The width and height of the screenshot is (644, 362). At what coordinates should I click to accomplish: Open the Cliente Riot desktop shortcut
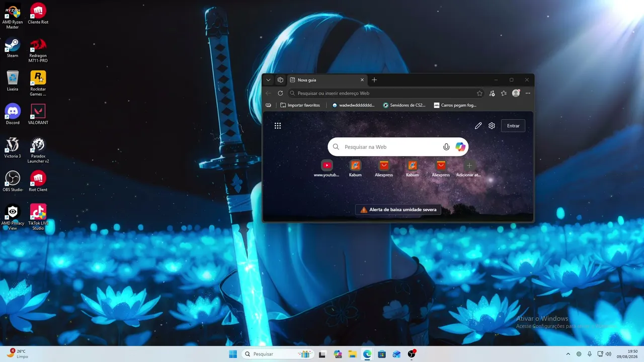(x=38, y=14)
